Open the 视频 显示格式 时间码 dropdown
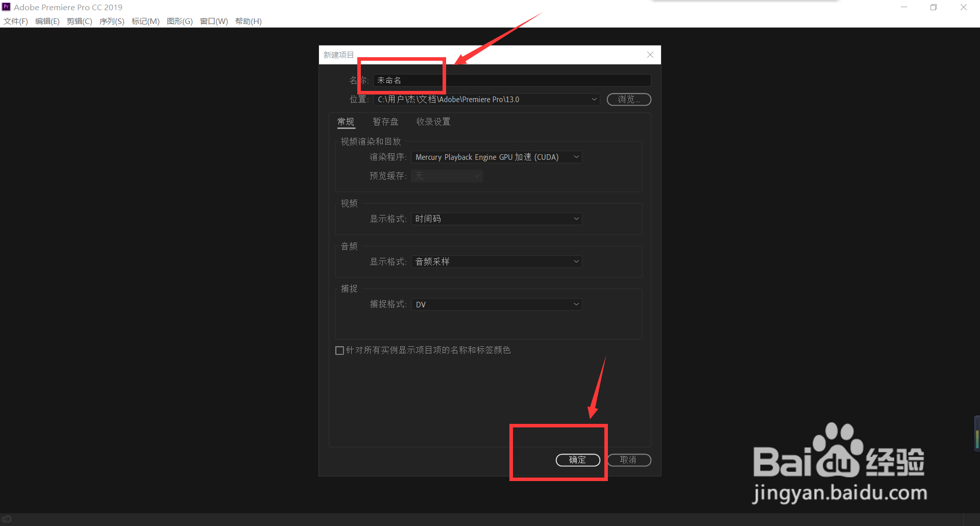Image resolution: width=980 pixels, height=526 pixels. pyautogui.click(x=497, y=219)
